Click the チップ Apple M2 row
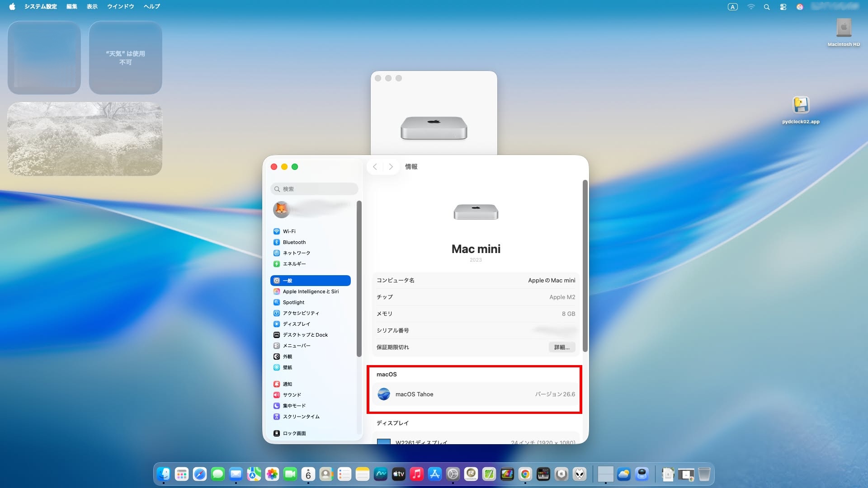868x488 pixels. click(x=476, y=297)
